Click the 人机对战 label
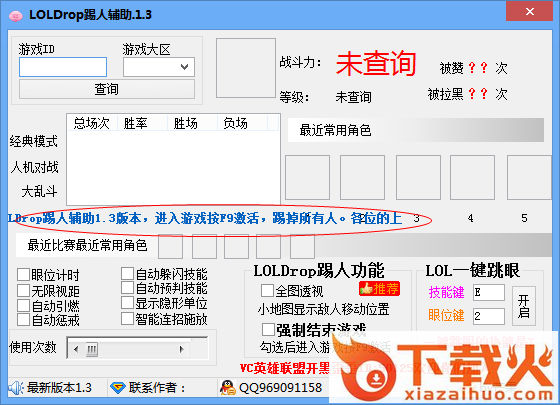Screen dimensions: 560x405 [34, 167]
